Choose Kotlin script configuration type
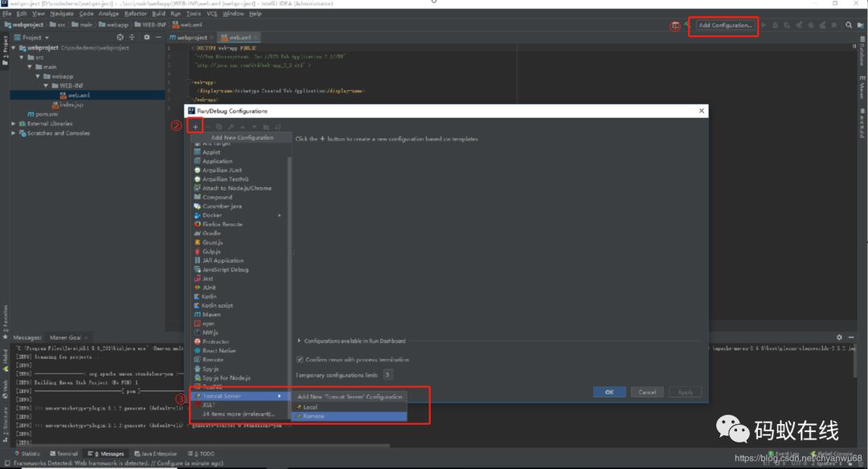This screenshot has width=868, height=469. tap(217, 305)
